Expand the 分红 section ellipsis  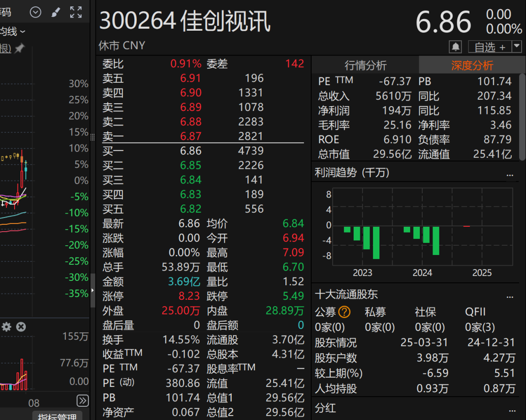tap(510, 409)
